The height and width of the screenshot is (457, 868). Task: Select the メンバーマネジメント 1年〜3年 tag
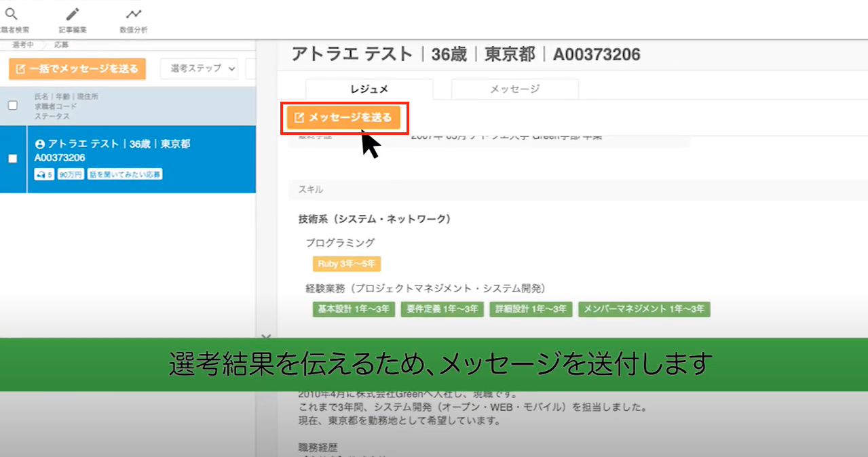[644, 309]
